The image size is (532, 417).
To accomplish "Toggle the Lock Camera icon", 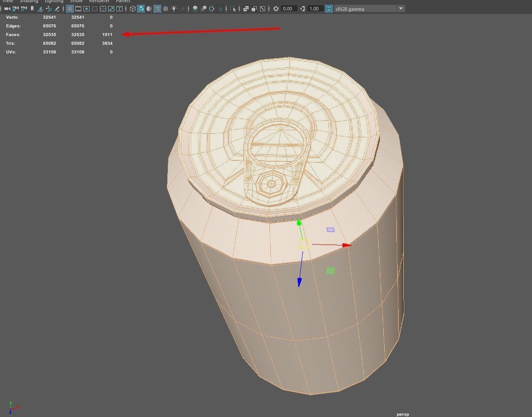I will point(15,9).
